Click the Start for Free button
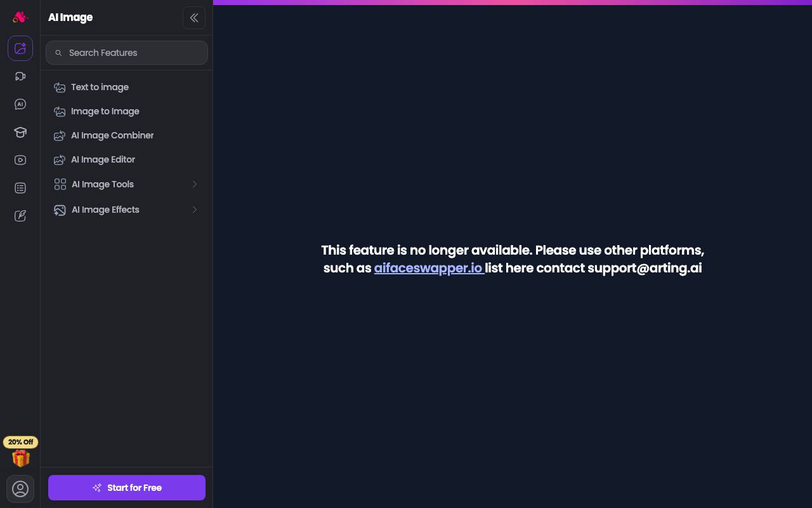The width and height of the screenshot is (812, 508). pos(127,488)
